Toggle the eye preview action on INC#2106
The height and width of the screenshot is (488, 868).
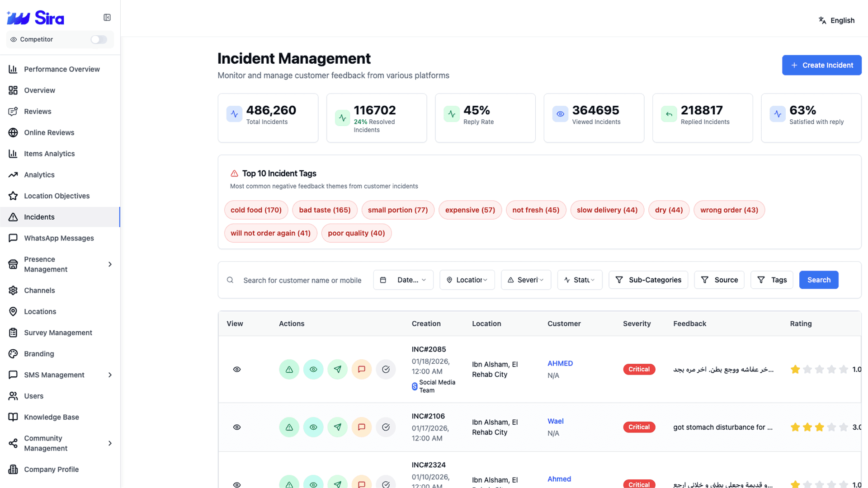point(313,427)
